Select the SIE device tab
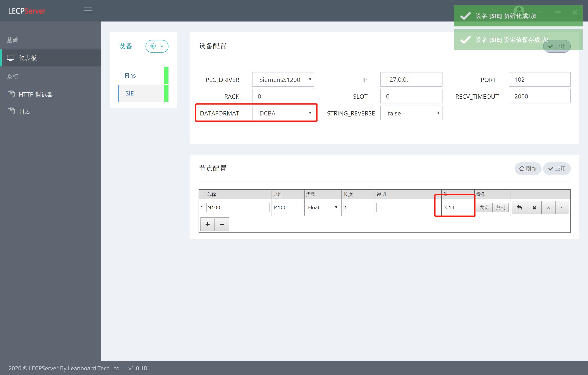 pyautogui.click(x=130, y=93)
